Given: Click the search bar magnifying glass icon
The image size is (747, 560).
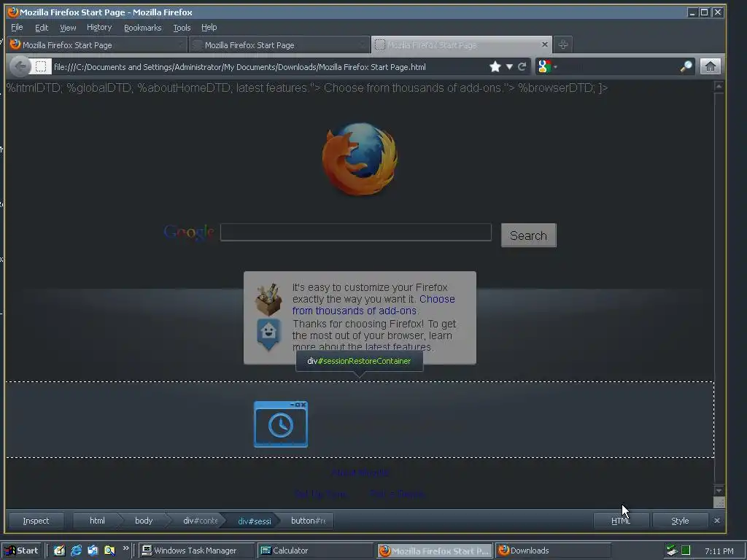Looking at the screenshot, I should pos(686,66).
